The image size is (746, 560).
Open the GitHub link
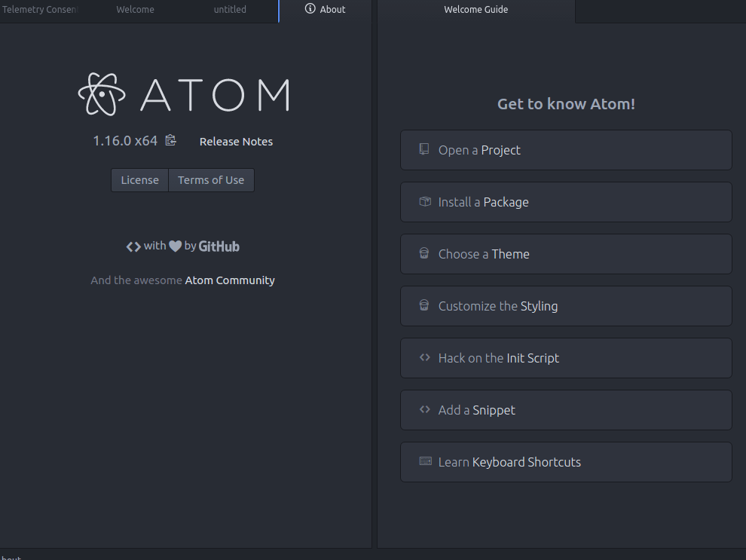pos(219,246)
